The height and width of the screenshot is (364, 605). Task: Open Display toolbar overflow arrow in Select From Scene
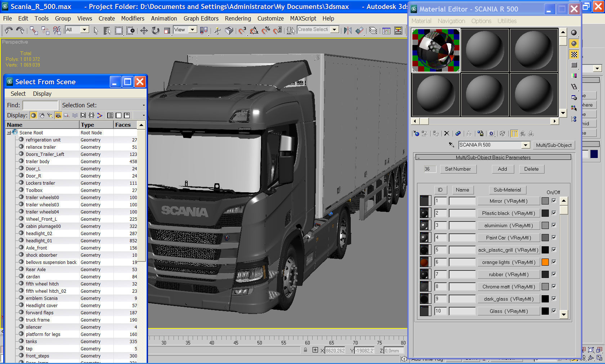[x=144, y=116]
